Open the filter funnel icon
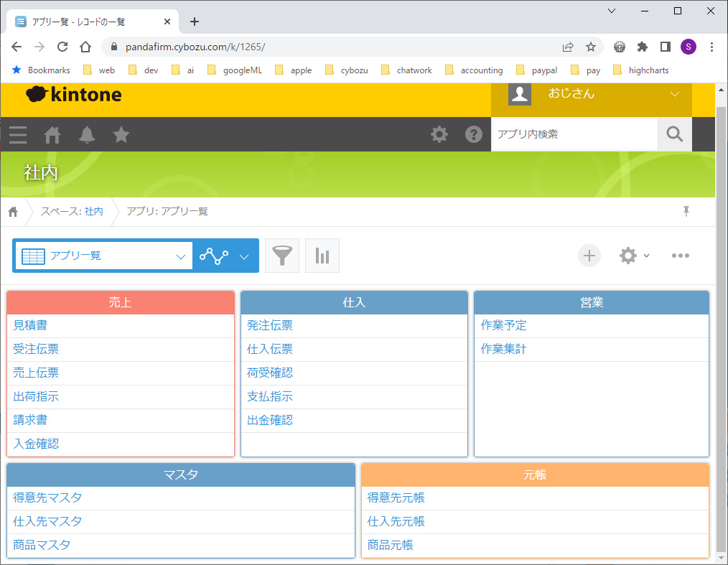 coord(282,256)
